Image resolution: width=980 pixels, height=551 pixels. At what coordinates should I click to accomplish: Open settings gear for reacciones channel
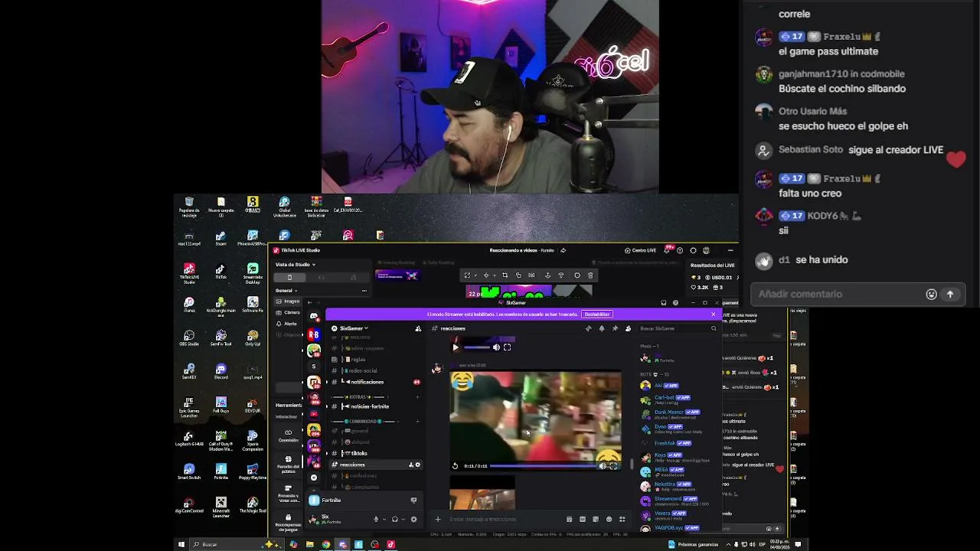point(418,465)
